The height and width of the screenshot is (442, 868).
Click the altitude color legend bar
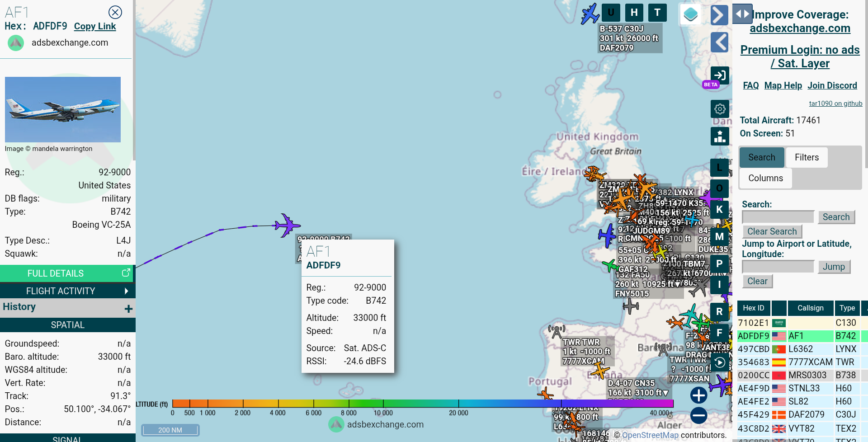coord(423,404)
